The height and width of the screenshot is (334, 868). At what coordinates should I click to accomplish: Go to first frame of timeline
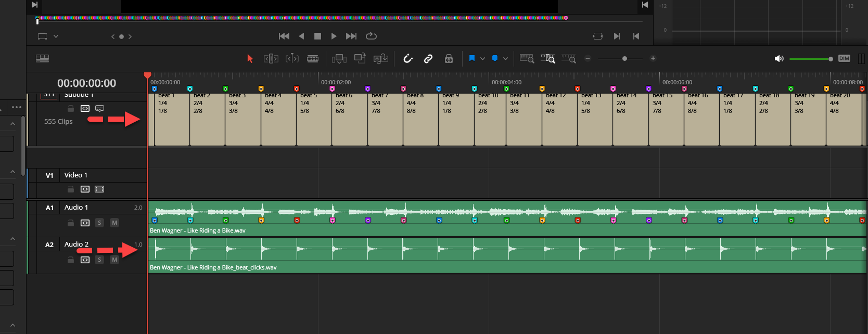pyautogui.click(x=284, y=36)
